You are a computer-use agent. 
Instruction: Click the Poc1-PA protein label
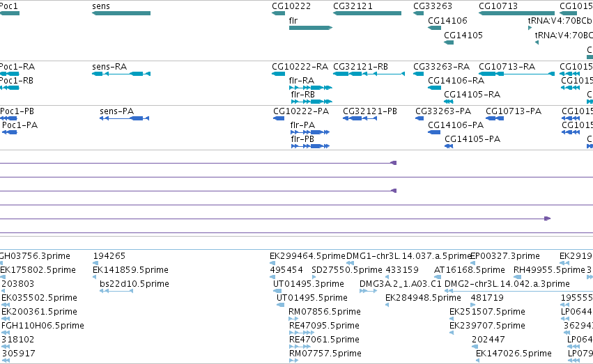(x=20, y=125)
